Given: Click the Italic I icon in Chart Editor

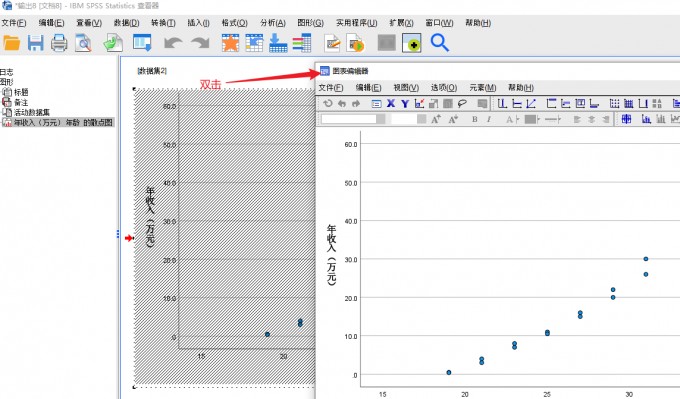Looking at the screenshot, I should pos(489,119).
